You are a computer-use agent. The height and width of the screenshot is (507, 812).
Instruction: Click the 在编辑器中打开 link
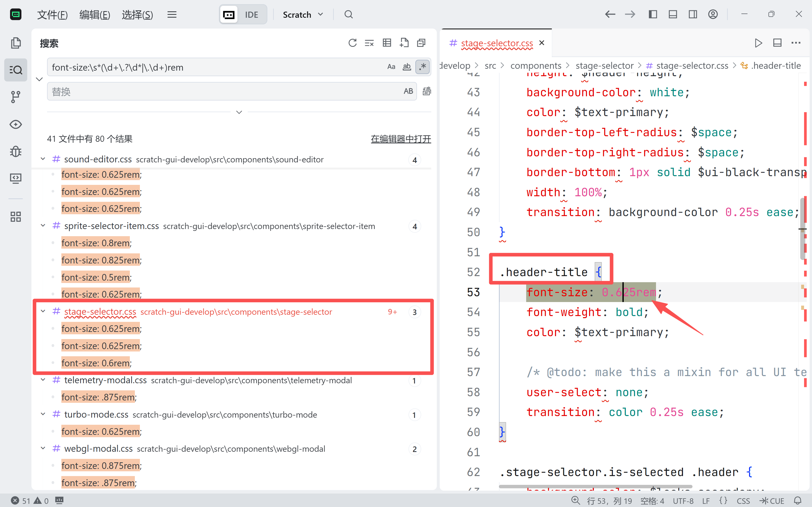pyautogui.click(x=401, y=139)
